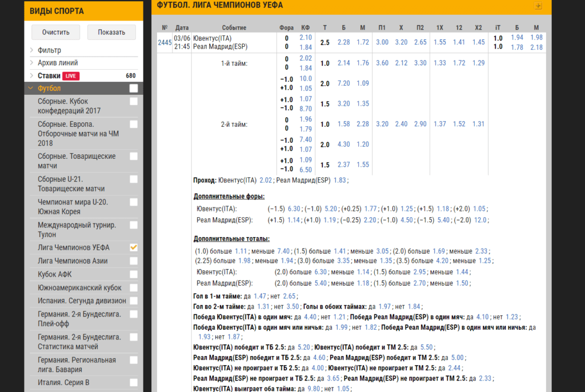Image resolution: width=585 pixels, height=392 pixels.
Task: Uncheck the Лига Чемпионов УЕФА checkbox
Action: [x=134, y=247]
